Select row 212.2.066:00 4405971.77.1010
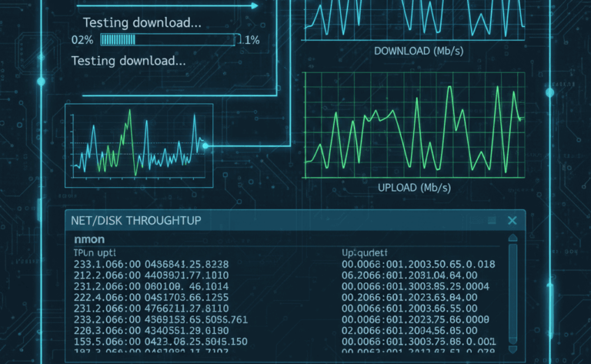Screen dimensions: 591x364 tap(151, 276)
